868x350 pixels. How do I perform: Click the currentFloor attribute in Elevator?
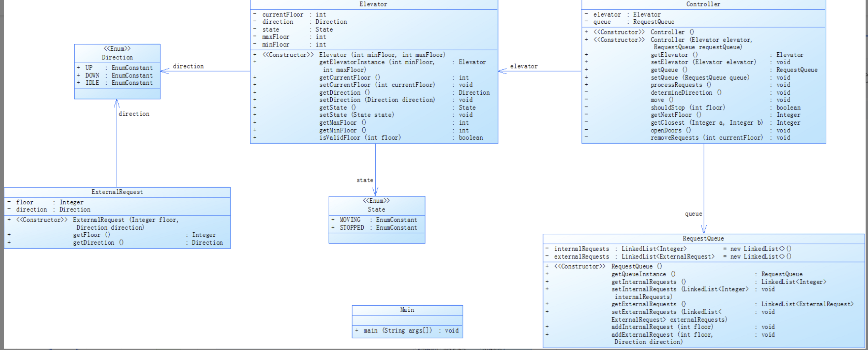click(289, 14)
